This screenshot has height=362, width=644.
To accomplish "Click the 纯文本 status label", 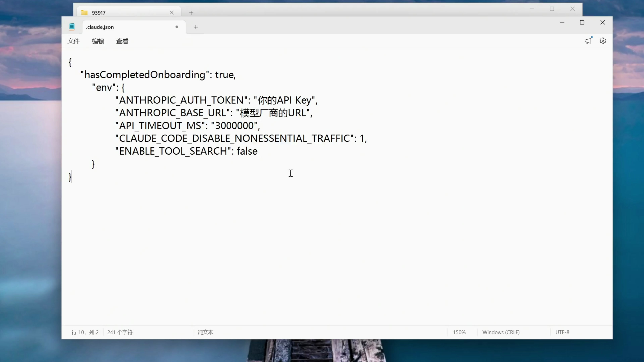I will click(205, 332).
